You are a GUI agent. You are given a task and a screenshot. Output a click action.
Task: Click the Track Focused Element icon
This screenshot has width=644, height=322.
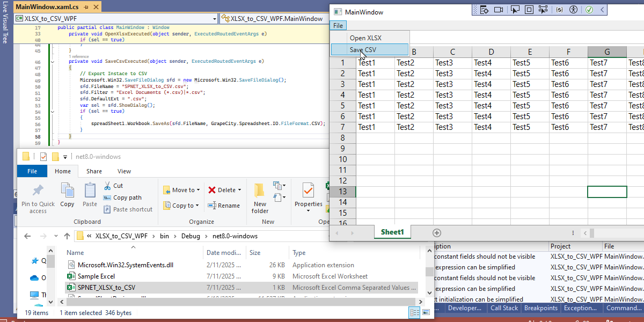pyautogui.click(x=543, y=10)
